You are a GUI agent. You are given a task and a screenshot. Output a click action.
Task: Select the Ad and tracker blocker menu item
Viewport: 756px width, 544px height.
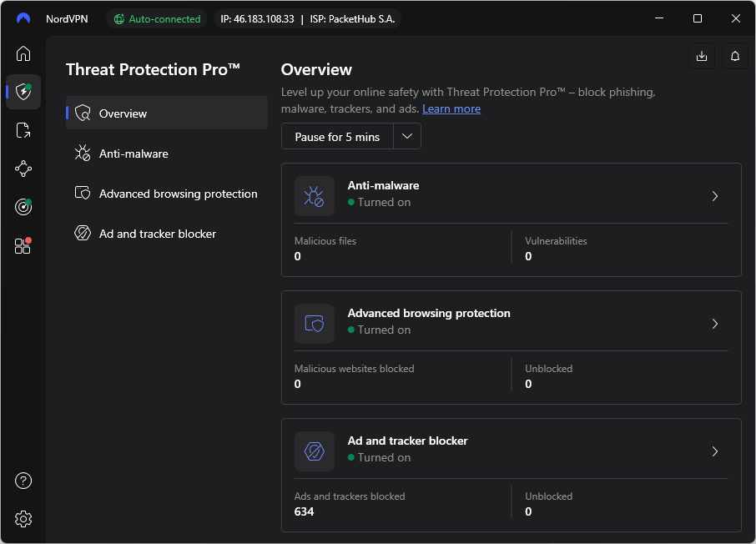coord(158,234)
